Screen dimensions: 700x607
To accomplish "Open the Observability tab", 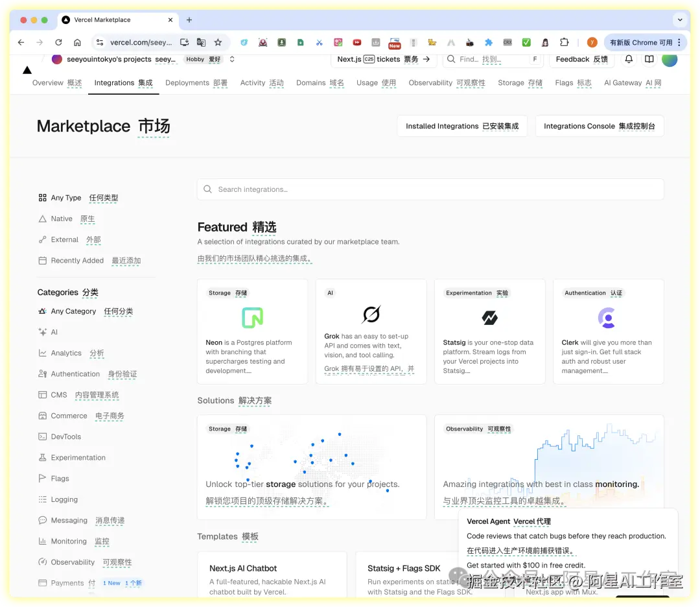I will point(447,82).
